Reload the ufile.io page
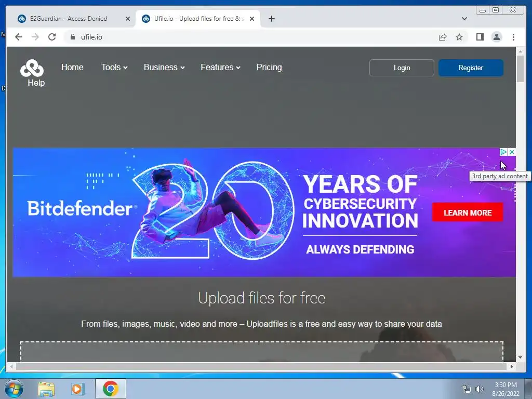The width and height of the screenshot is (532, 399). click(x=52, y=37)
